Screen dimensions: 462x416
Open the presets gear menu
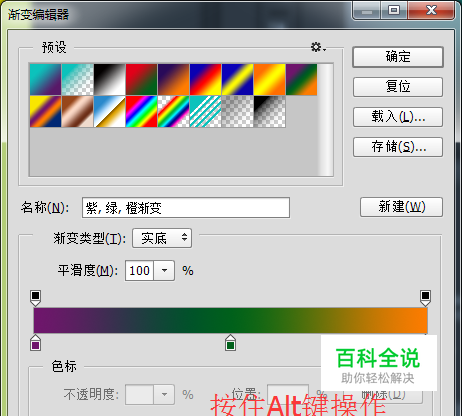pos(318,47)
